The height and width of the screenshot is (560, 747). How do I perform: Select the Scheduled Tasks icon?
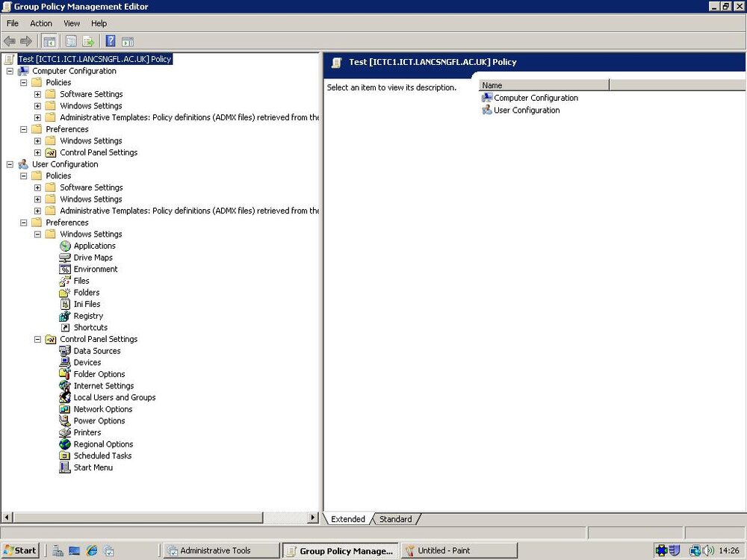pos(65,456)
